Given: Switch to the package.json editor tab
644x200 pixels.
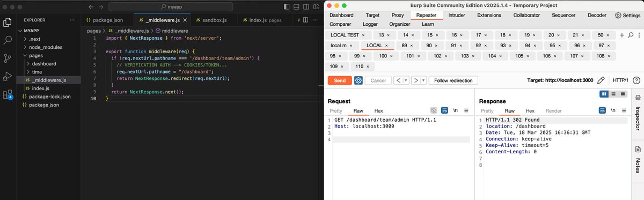Looking at the screenshot, I should click(x=108, y=20).
